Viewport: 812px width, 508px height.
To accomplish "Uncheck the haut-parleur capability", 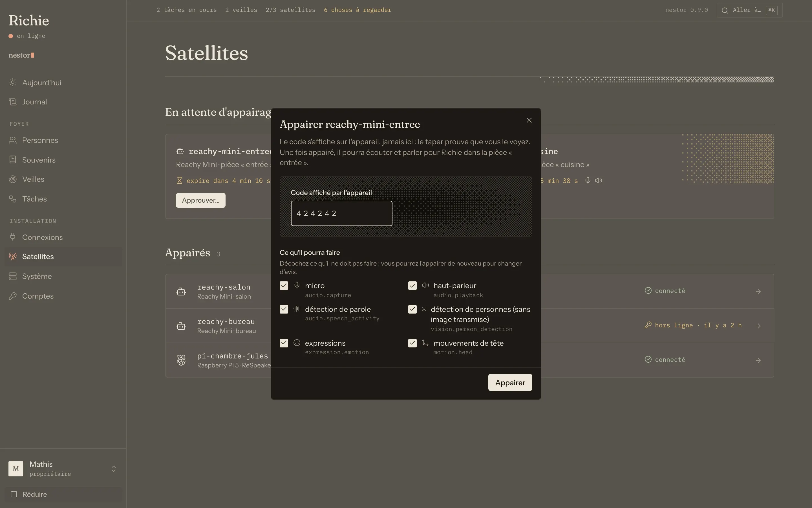I will pos(412,286).
